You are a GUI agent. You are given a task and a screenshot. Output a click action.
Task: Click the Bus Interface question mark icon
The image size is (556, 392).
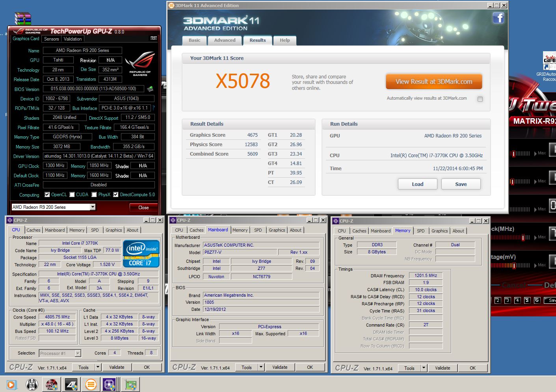[153, 108]
